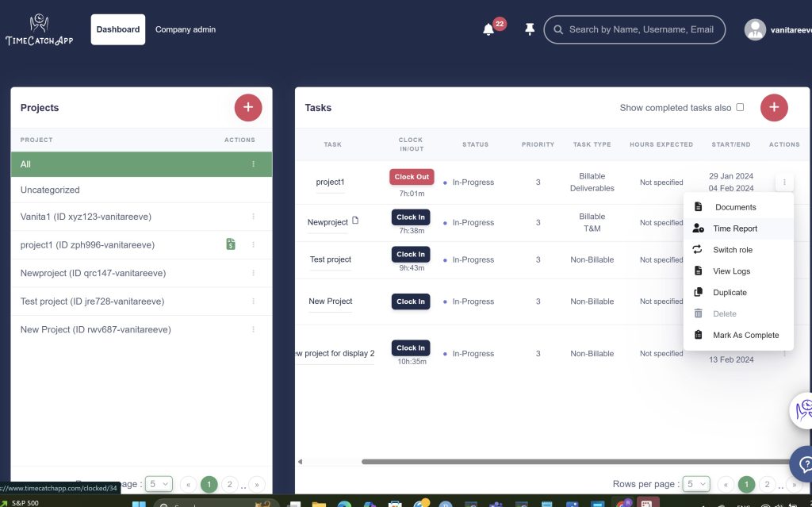Open the document icon next to Newproject task

pos(355,221)
